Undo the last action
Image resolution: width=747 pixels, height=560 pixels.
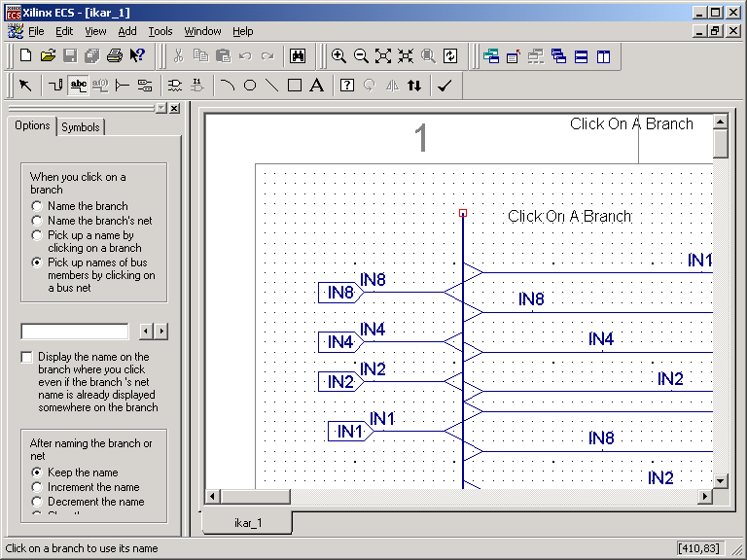coord(245,56)
